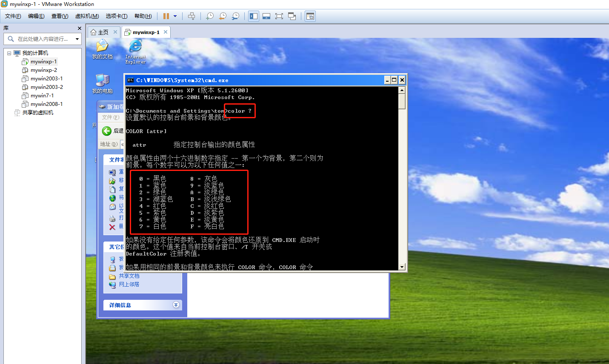The height and width of the screenshot is (364, 609).
Task: Click the red X delete task icon
Action: tap(112, 227)
